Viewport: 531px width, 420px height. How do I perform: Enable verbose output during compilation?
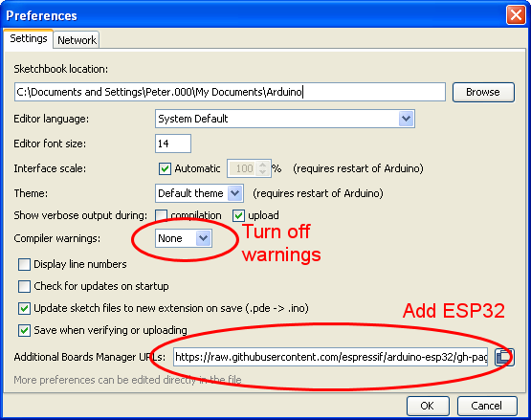(161, 215)
